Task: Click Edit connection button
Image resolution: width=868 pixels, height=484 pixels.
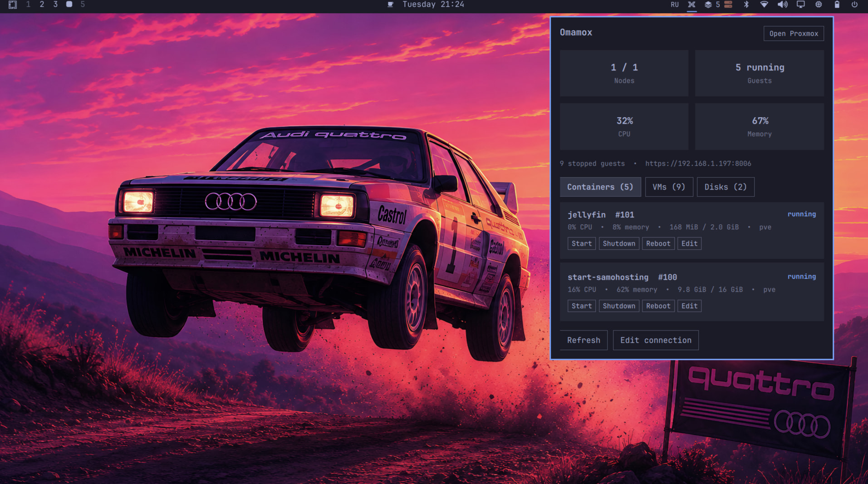Action: pos(656,340)
